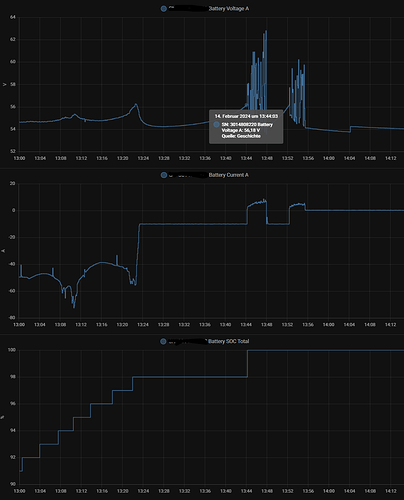Click the positive current plateau near 13:46
The image size is (404, 500).
pos(257,203)
